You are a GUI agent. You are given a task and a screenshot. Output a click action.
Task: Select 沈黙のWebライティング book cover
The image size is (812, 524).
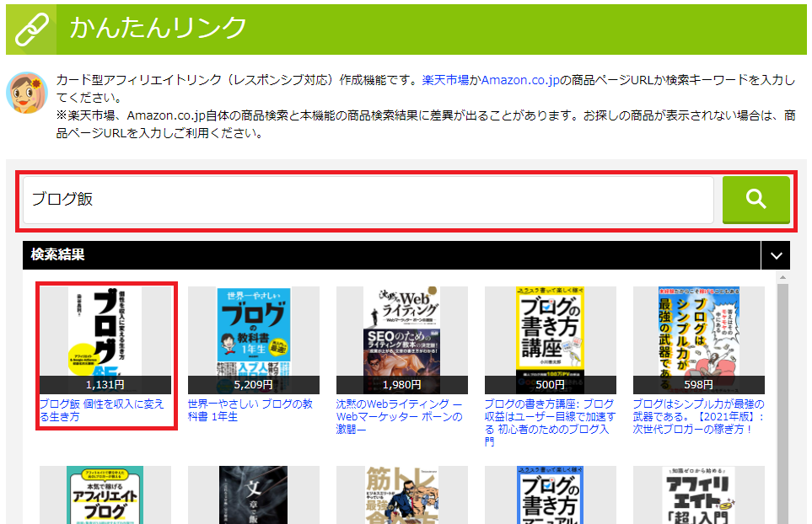(402, 340)
